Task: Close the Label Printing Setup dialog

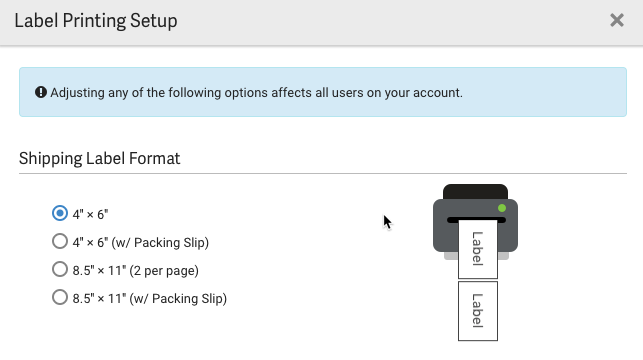Action: click(617, 20)
